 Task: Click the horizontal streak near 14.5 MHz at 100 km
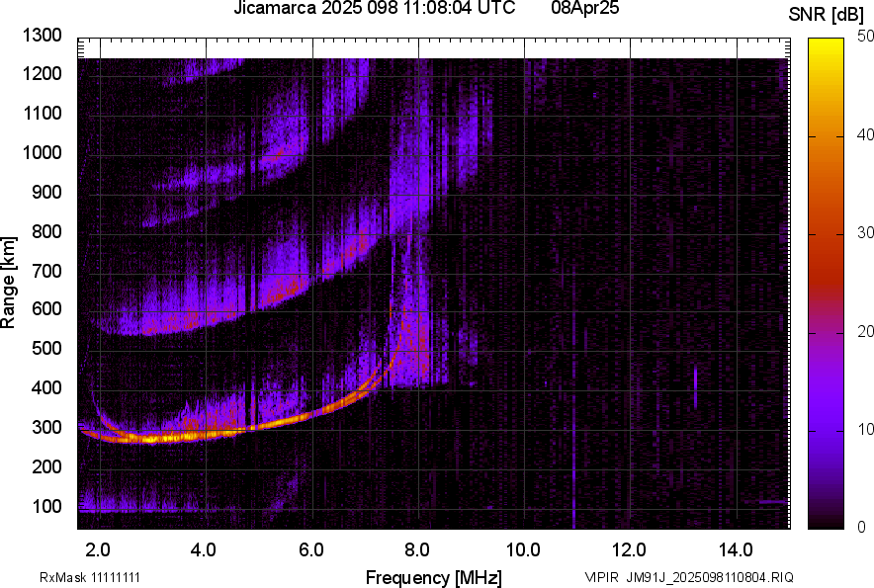pos(772,502)
